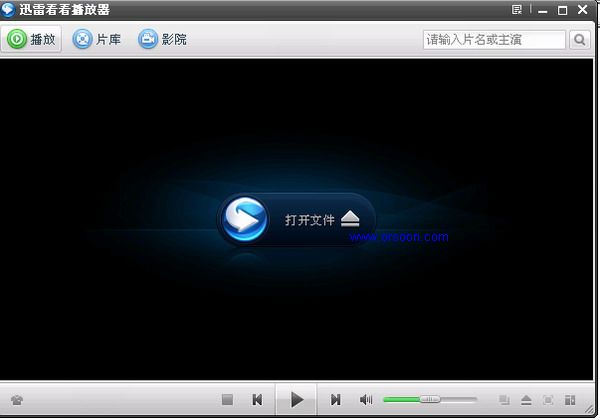This screenshot has height=420, width=600.
Task: Click the 打开文件 button
Action: click(x=309, y=220)
